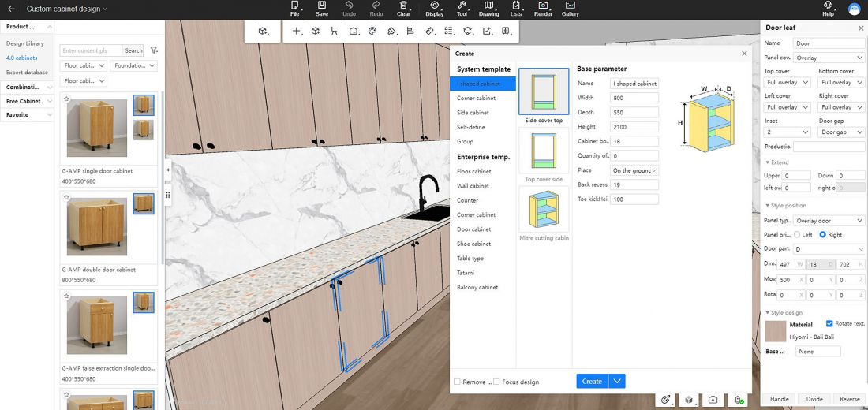
Task: Click the Create button
Action: 593,382
